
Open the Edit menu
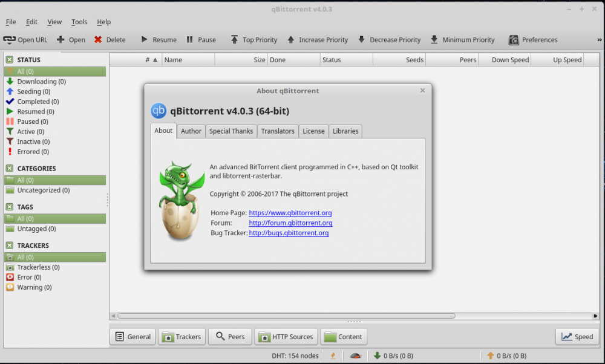tap(31, 22)
